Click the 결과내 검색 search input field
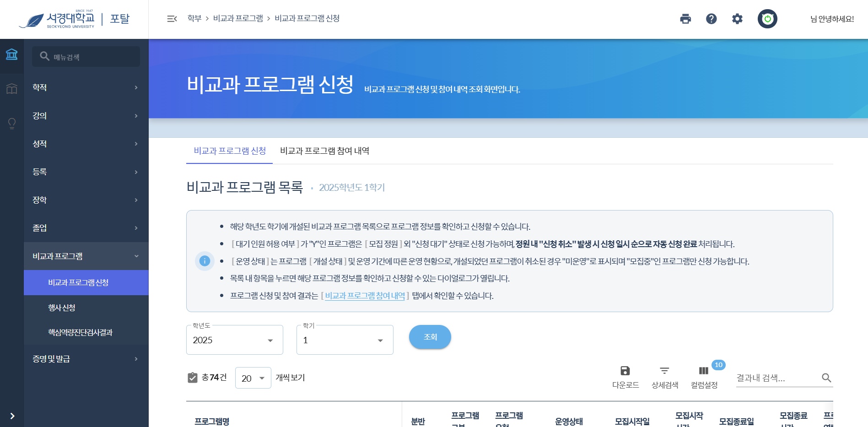 (778, 378)
